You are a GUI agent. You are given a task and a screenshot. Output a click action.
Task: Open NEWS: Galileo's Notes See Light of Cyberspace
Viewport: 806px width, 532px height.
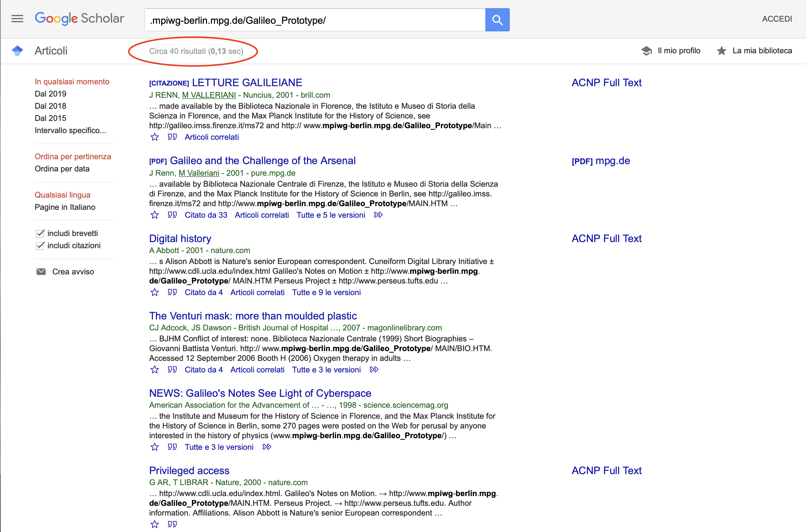click(260, 393)
